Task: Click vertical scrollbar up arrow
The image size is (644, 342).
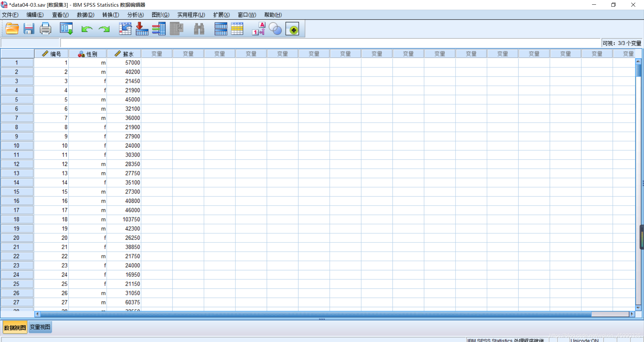Action: coord(638,61)
